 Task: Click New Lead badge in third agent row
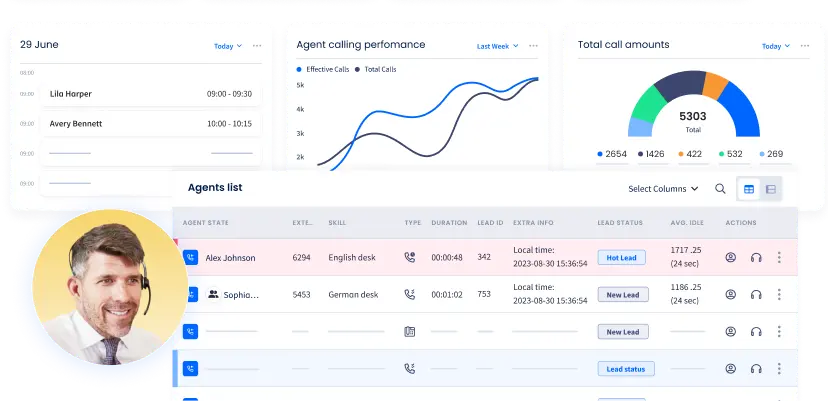tap(623, 332)
